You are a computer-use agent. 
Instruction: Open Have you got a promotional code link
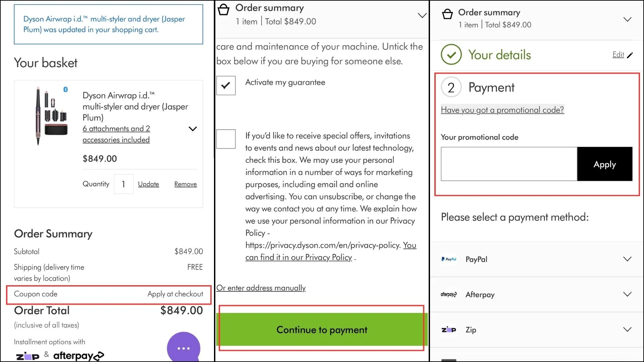tap(502, 110)
